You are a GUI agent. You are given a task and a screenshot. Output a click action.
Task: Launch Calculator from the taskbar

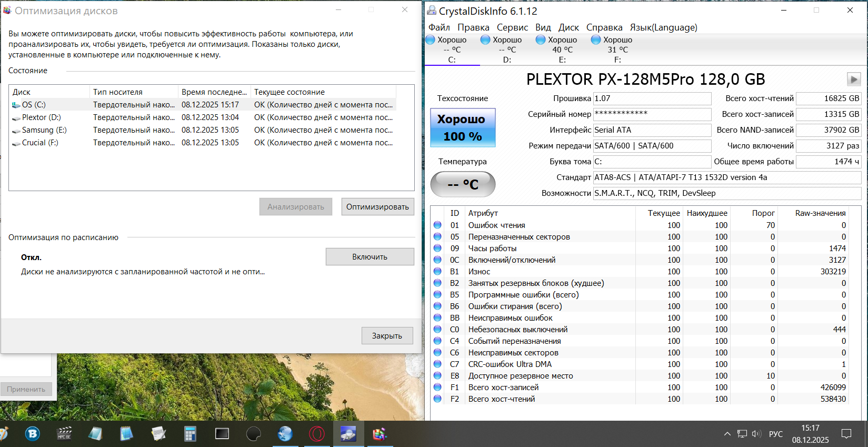coord(190,434)
